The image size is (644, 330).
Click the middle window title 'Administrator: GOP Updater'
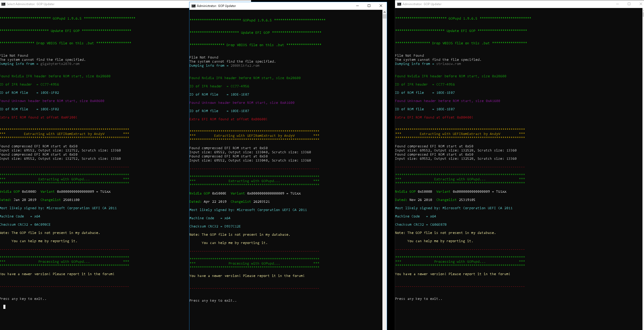click(216, 6)
